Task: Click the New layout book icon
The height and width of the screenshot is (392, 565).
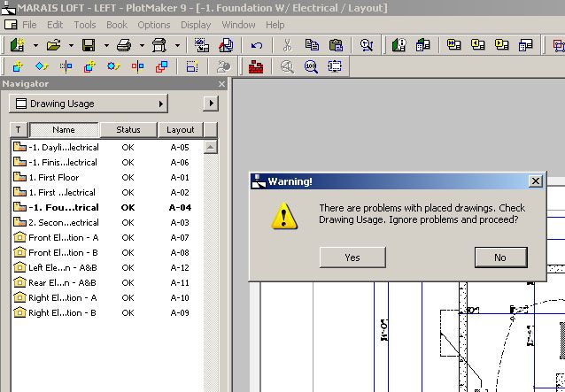Action: click(x=18, y=45)
